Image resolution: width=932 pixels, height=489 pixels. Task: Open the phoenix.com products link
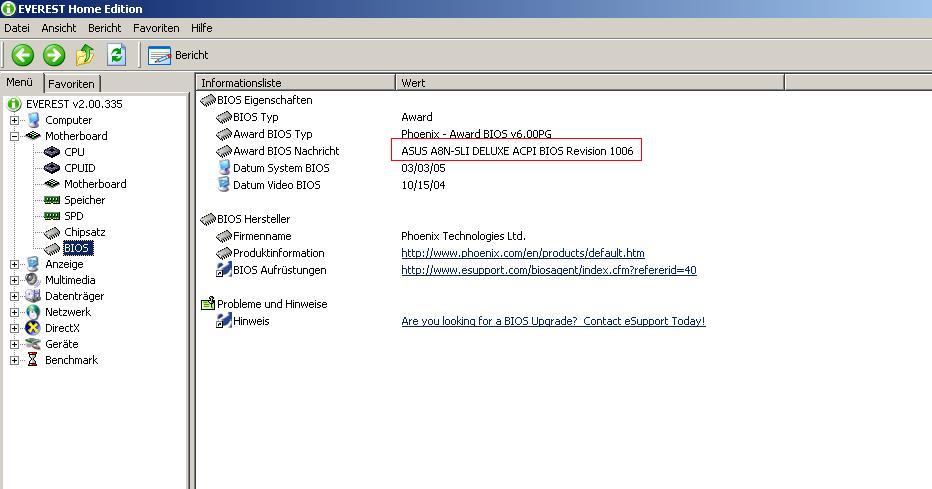522,253
